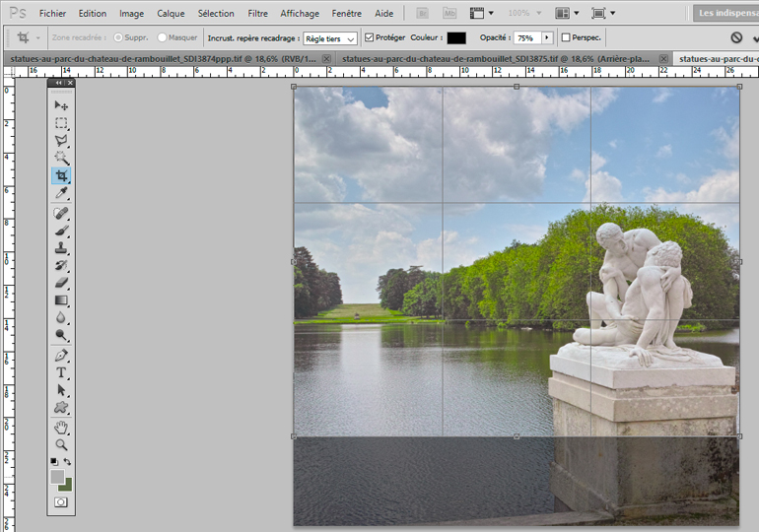Select the Hand tool
Image resolution: width=759 pixels, height=532 pixels.
61,428
